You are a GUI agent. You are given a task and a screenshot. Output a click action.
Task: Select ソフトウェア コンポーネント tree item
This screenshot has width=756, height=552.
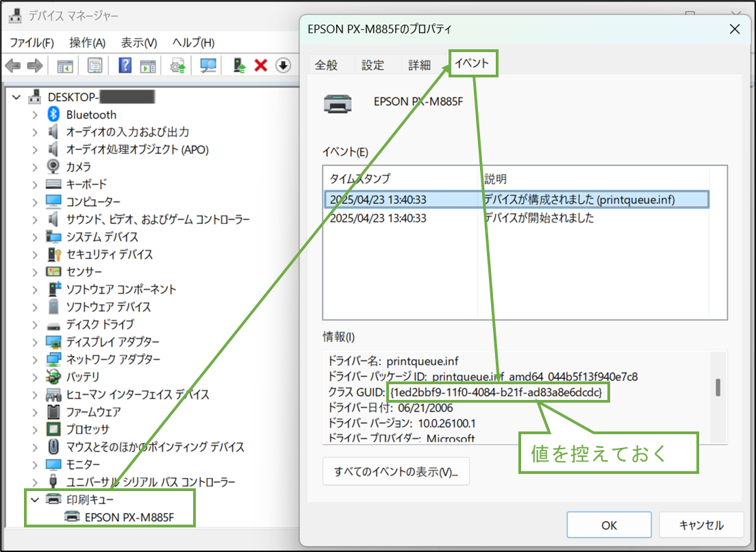121,289
